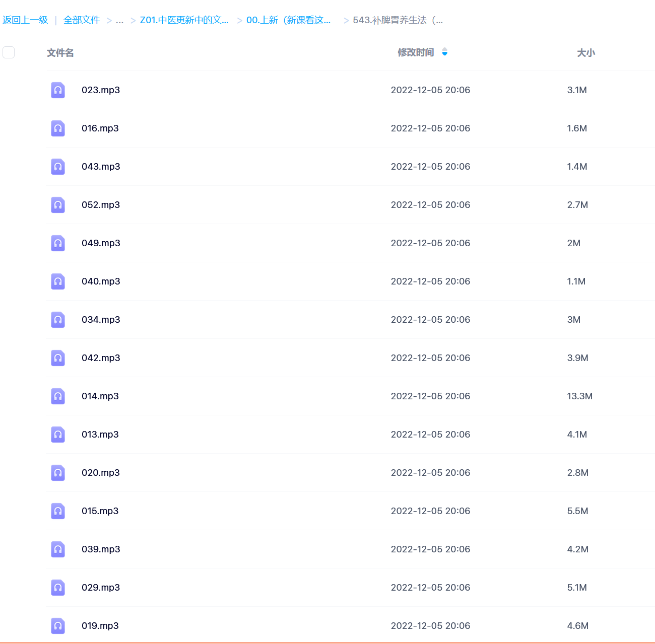Open 00.上新（新课看这... breadcrumb folder

289,20
